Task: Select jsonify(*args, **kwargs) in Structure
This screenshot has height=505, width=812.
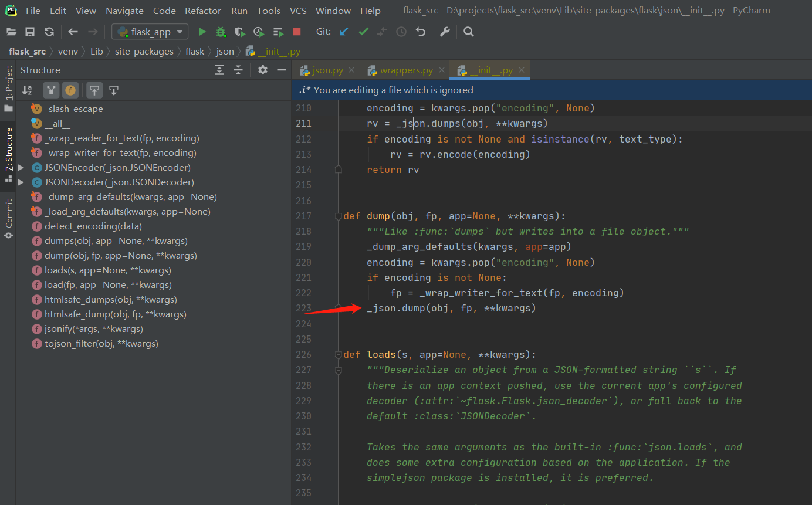Action: pos(93,329)
